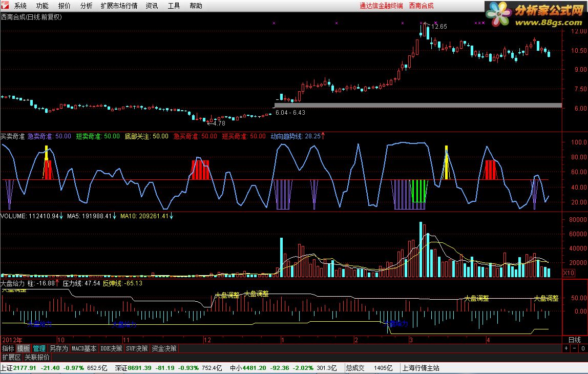Screen dimensions: 588x374
Task: Click the month 1 marker on time axis
Action: pos(282,340)
